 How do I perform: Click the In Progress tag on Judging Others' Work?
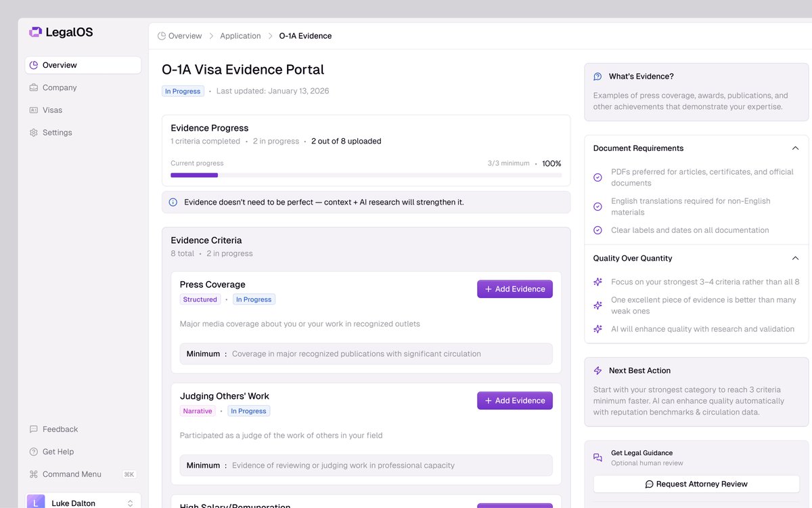point(248,411)
